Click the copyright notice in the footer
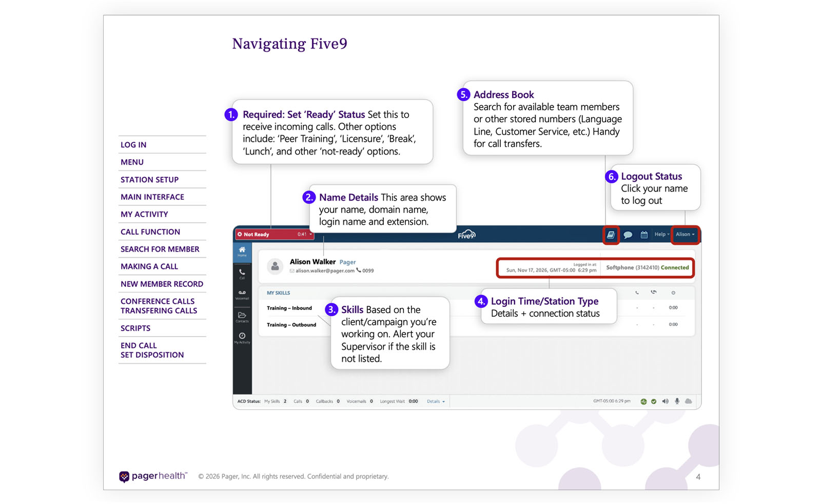 point(294,476)
